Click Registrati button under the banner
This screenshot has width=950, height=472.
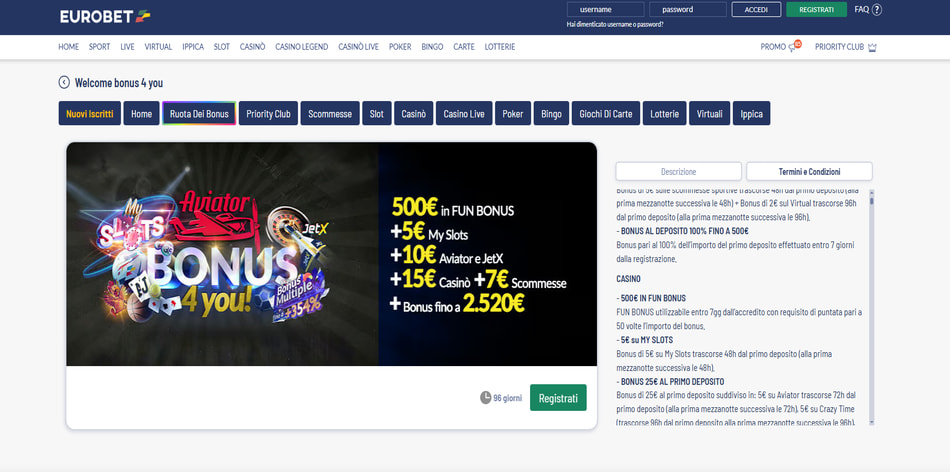(x=558, y=398)
